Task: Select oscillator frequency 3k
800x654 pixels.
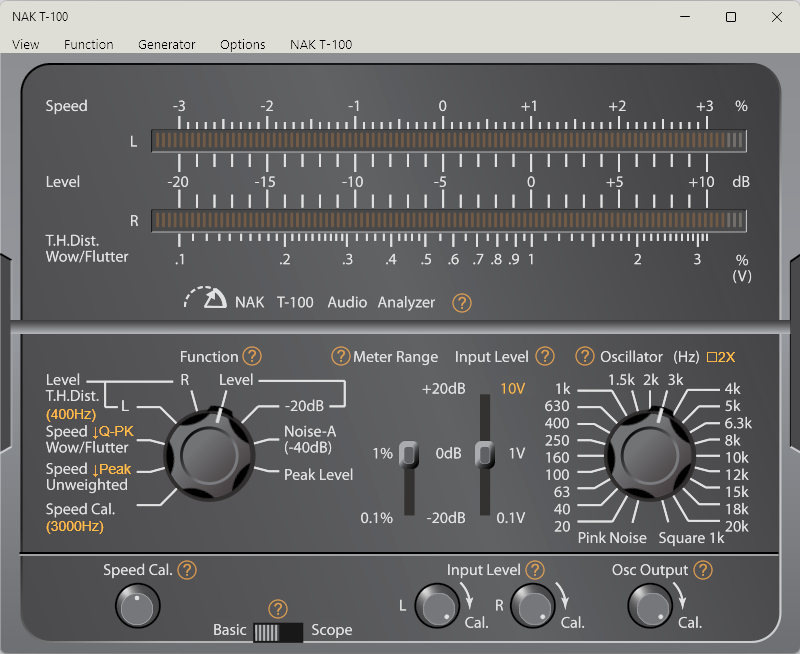Action: tap(676, 380)
